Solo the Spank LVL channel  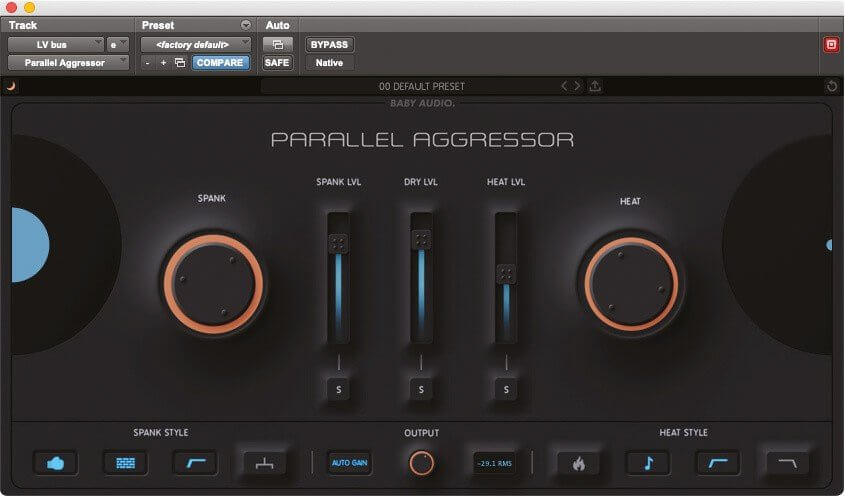(x=338, y=389)
